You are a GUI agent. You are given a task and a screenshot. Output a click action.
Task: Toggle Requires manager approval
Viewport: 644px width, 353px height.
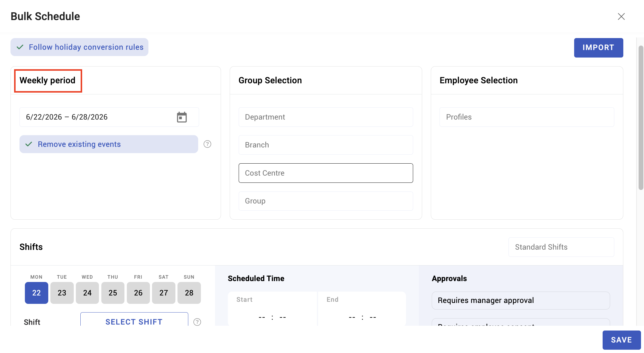coord(521,300)
